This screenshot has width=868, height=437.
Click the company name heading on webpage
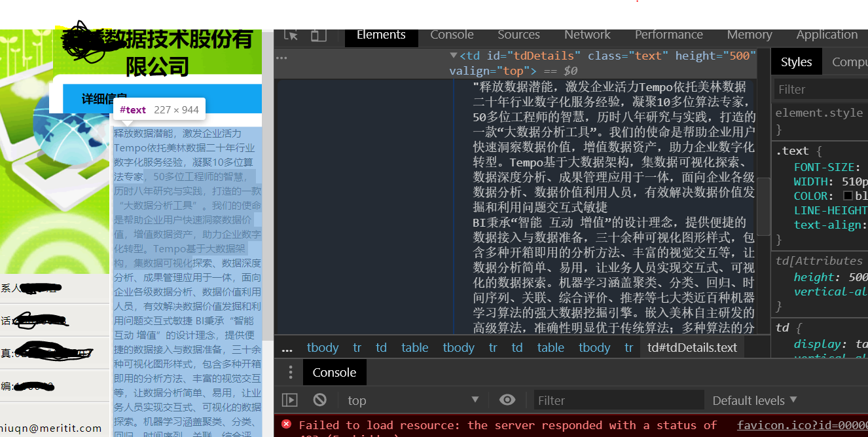point(157,52)
